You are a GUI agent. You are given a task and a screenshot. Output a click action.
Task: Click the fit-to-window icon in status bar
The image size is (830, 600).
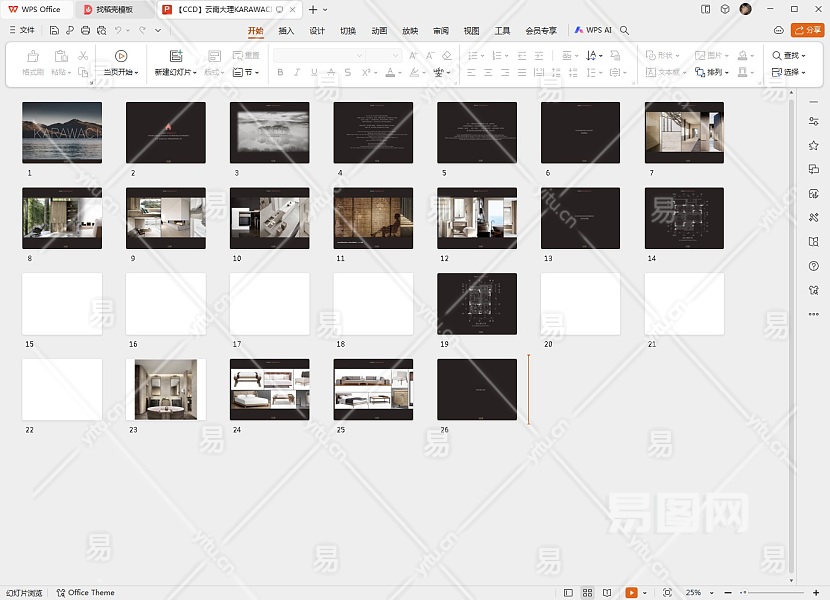(667, 593)
